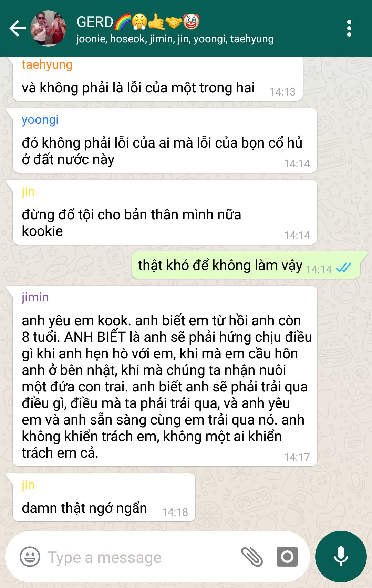Tap sender name yoongi

coord(40,120)
